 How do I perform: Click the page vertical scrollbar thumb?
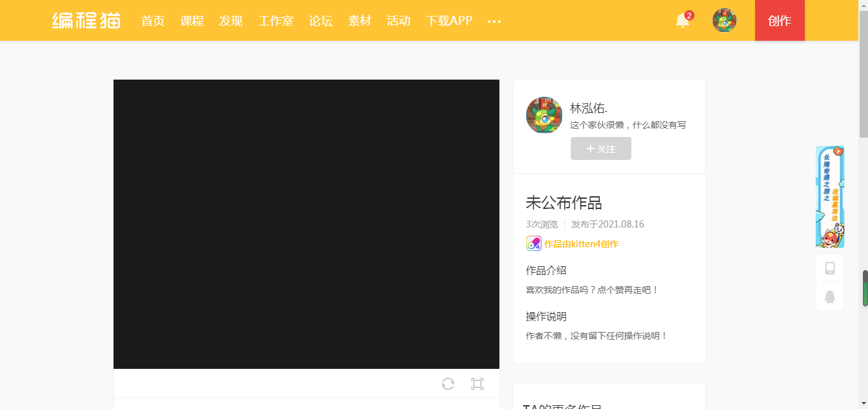pos(864,73)
